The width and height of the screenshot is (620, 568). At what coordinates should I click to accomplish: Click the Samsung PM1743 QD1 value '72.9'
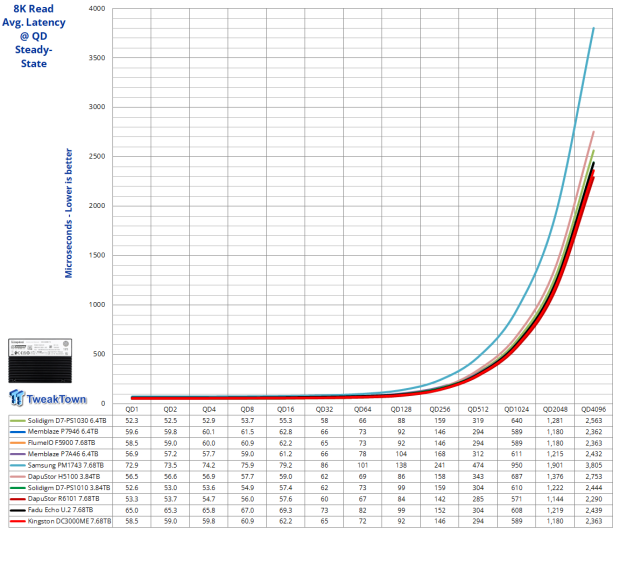(132, 466)
